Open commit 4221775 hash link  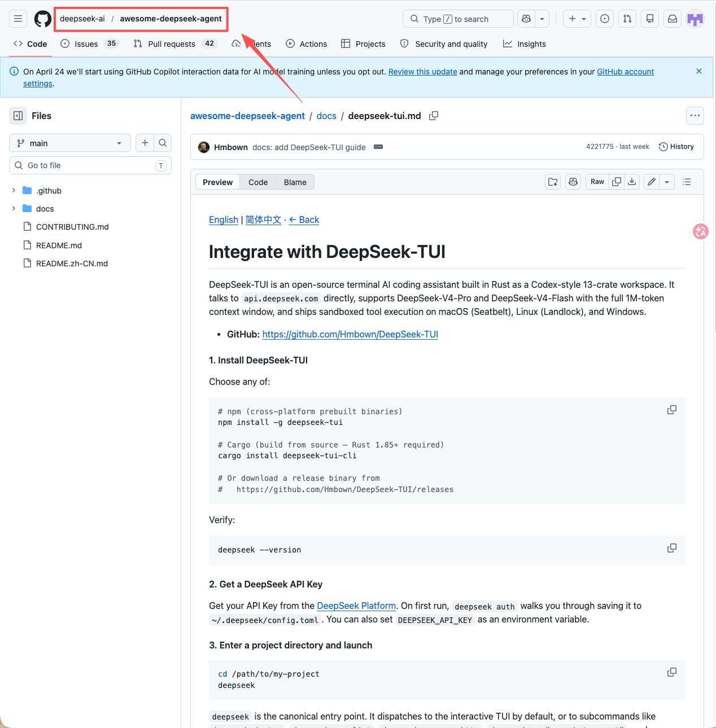pyautogui.click(x=600, y=147)
